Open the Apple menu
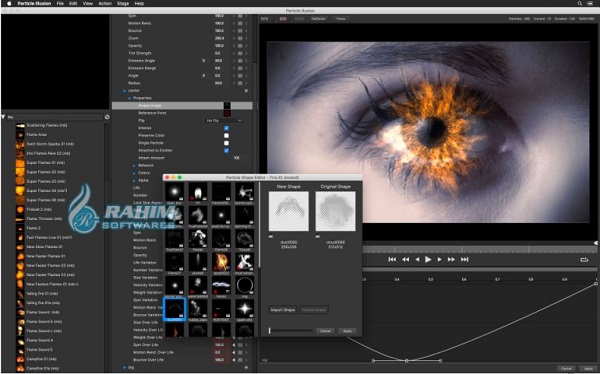The width and height of the screenshot is (600, 374). [x=9, y=3]
